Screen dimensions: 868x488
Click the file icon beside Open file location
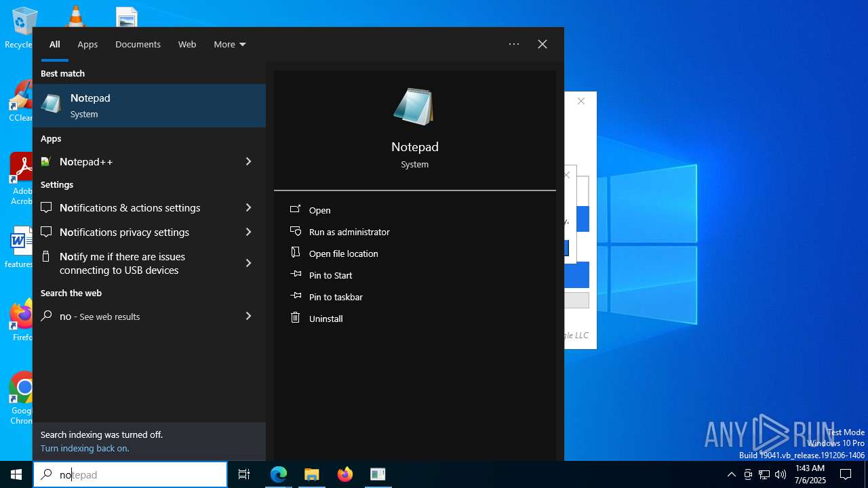pos(295,252)
